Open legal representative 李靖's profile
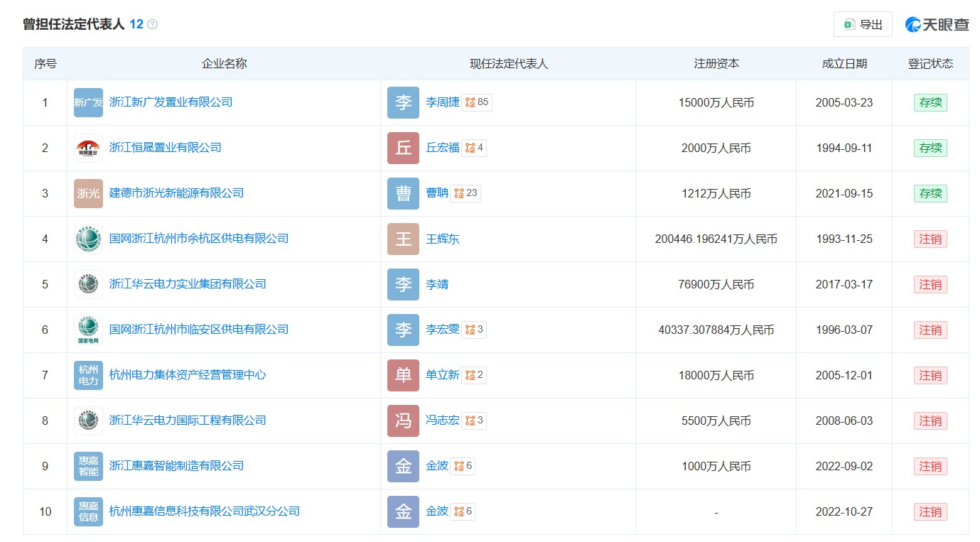The width and height of the screenshot is (980, 542). tap(437, 284)
